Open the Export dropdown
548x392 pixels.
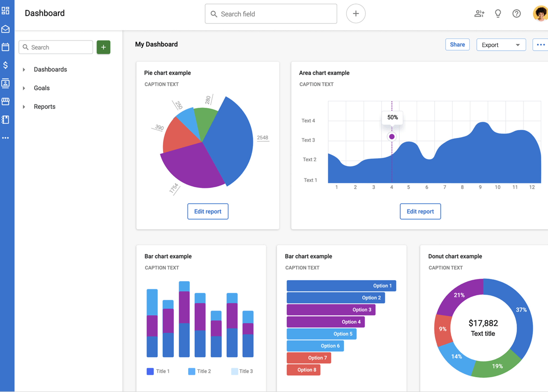[x=501, y=44]
